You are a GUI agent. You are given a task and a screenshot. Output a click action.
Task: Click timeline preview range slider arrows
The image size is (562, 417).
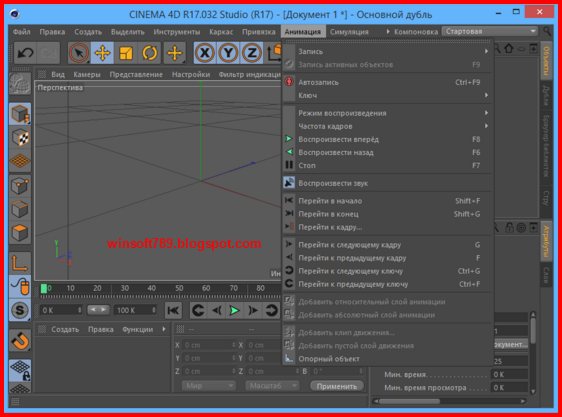point(98,309)
